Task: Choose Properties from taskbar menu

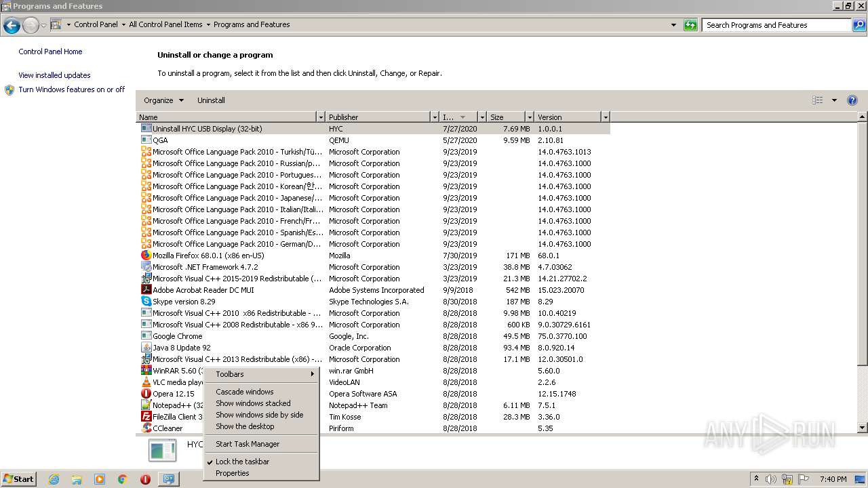Action: point(260,473)
